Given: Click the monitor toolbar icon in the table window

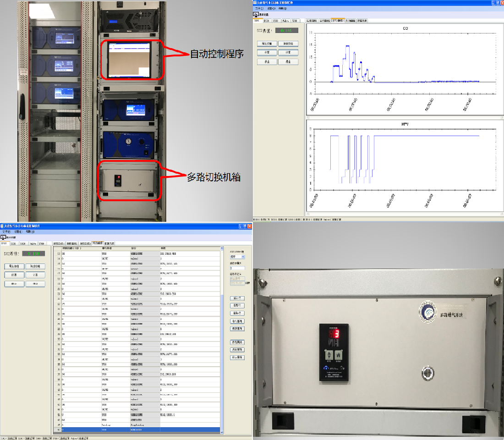Looking at the screenshot, I should click(3, 237).
